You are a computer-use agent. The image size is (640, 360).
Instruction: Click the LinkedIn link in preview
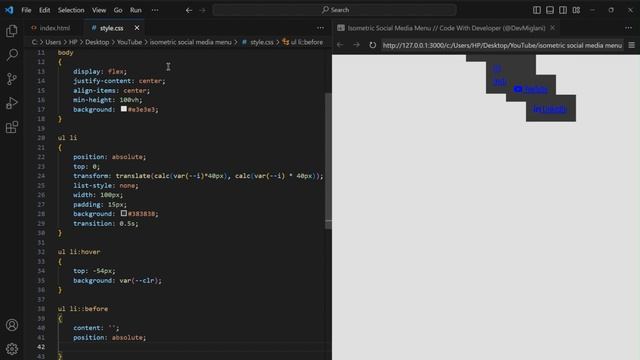click(549, 109)
